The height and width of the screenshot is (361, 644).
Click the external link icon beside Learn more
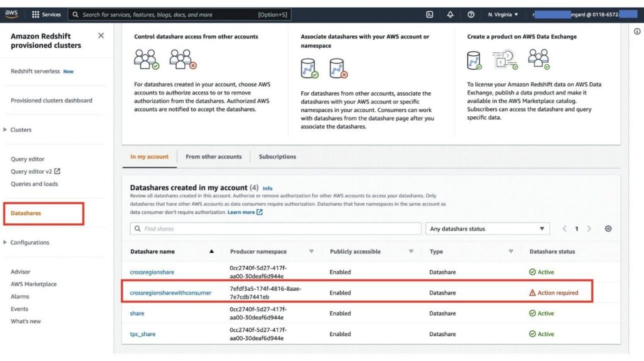point(259,212)
